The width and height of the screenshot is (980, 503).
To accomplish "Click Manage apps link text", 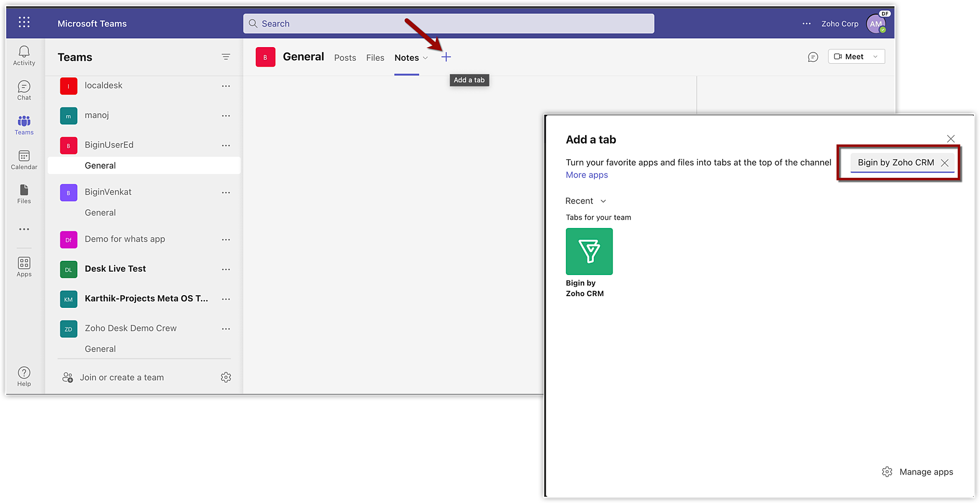I will 926,472.
